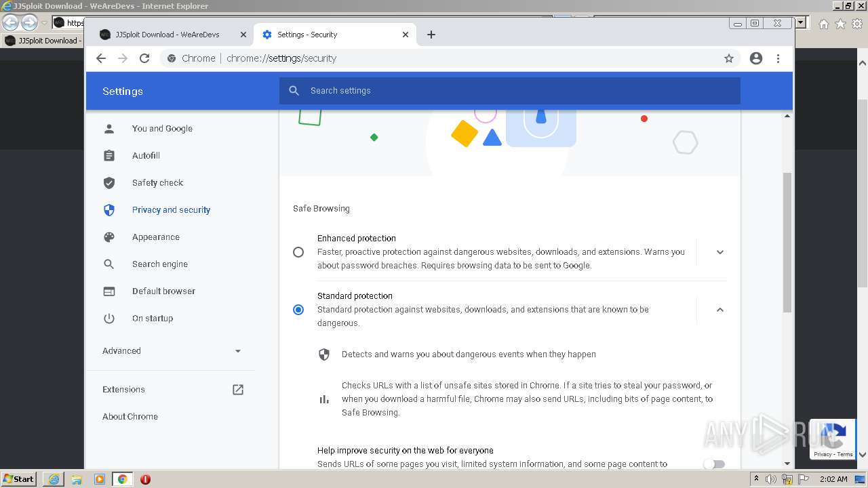
Task: Select the Enhanced protection radio button
Action: coord(298,252)
